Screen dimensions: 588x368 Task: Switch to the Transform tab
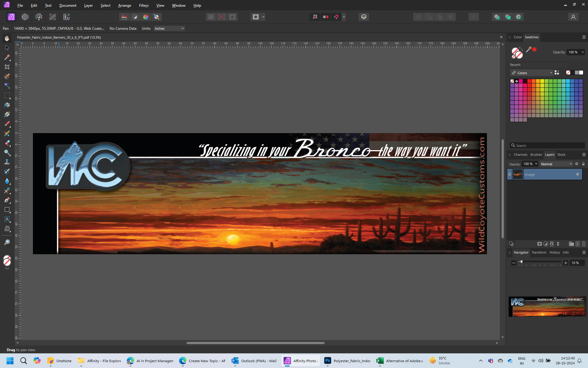(539, 252)
